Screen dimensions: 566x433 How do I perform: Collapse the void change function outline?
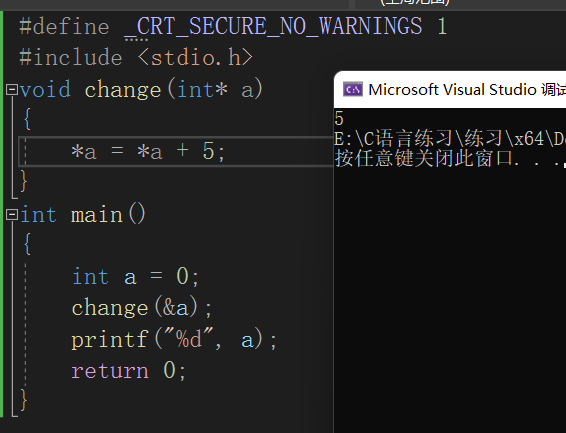[x=12, y=89]
